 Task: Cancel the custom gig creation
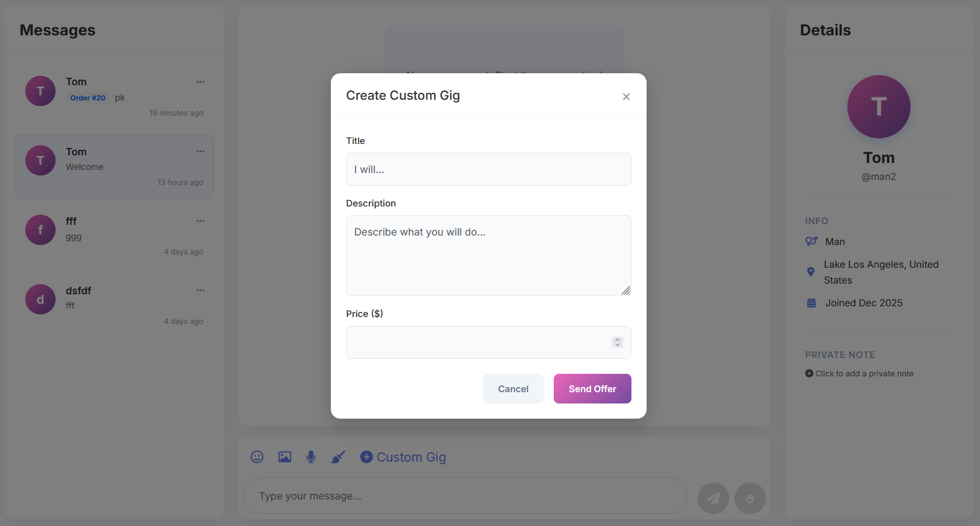(513, 389)
